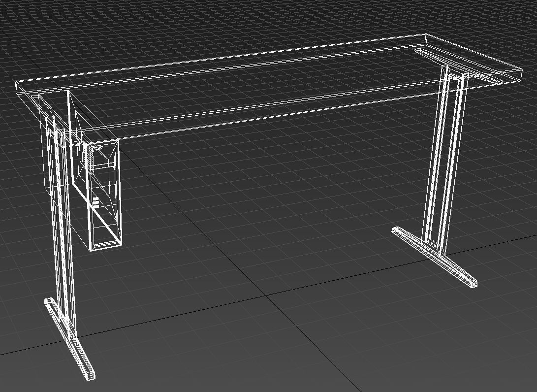Select the wireframe desk tabletop
537x392 pixels.
tap(269, 90)
